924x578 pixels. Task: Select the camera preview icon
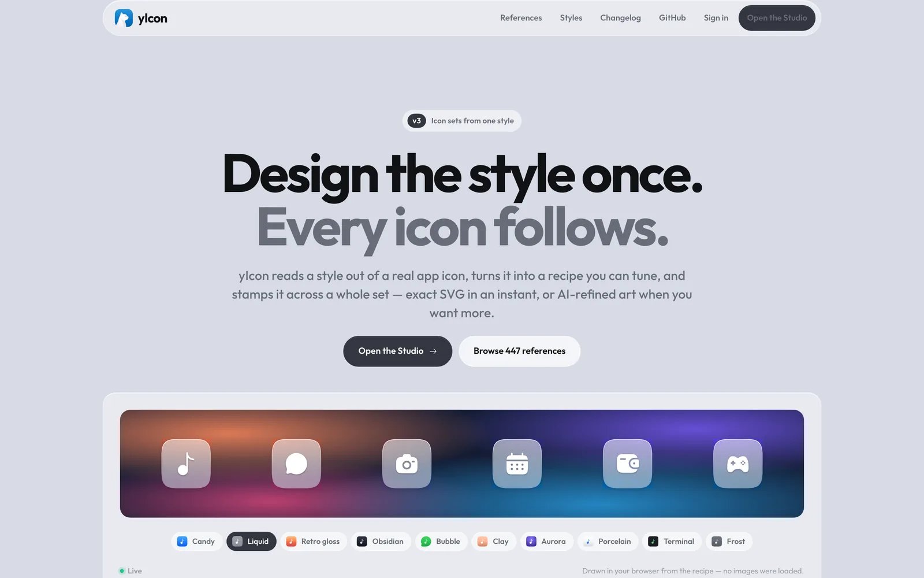click(407, 464)
